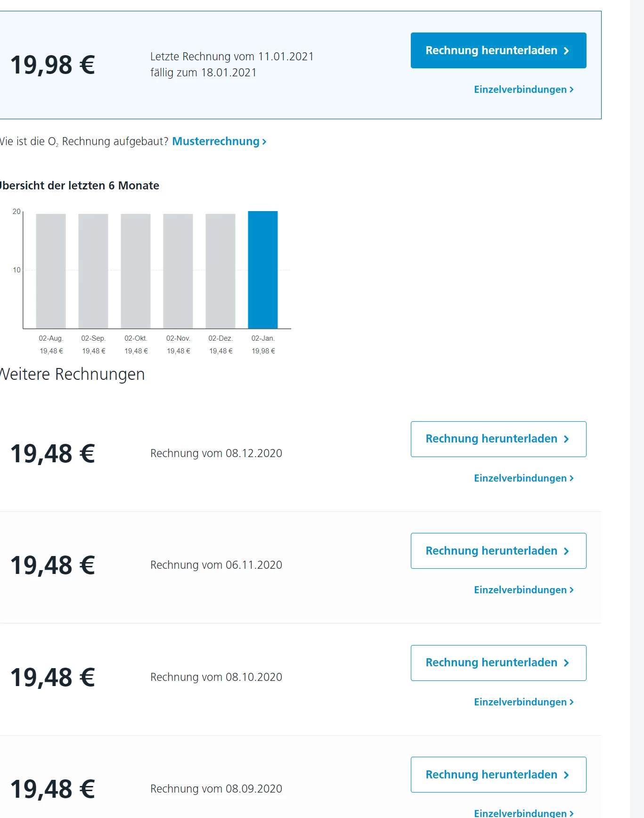
Task: Click the 02-Sep. gray chart bar
Action: [x=93, y=271]
